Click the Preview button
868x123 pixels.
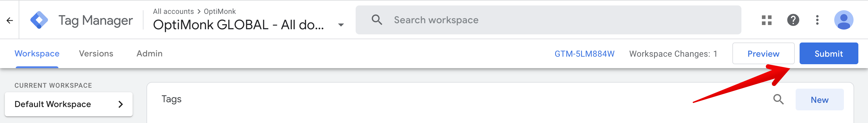763,54
